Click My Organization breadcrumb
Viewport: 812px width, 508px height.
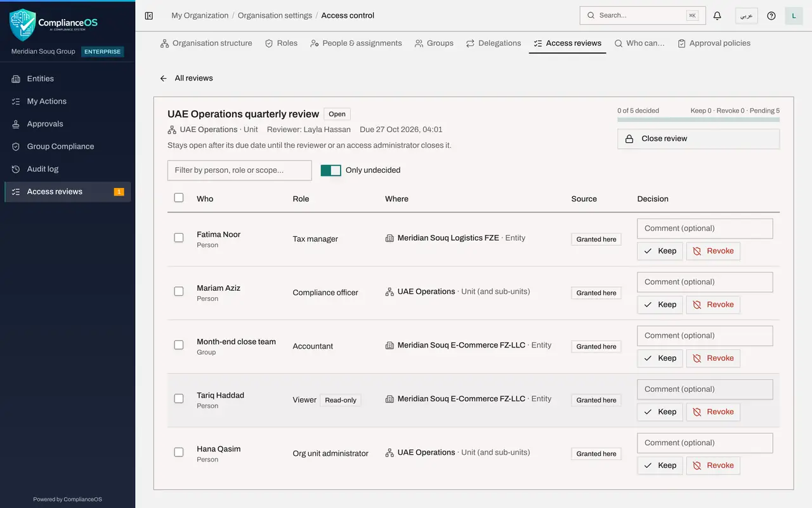click(x=200, y=15)
